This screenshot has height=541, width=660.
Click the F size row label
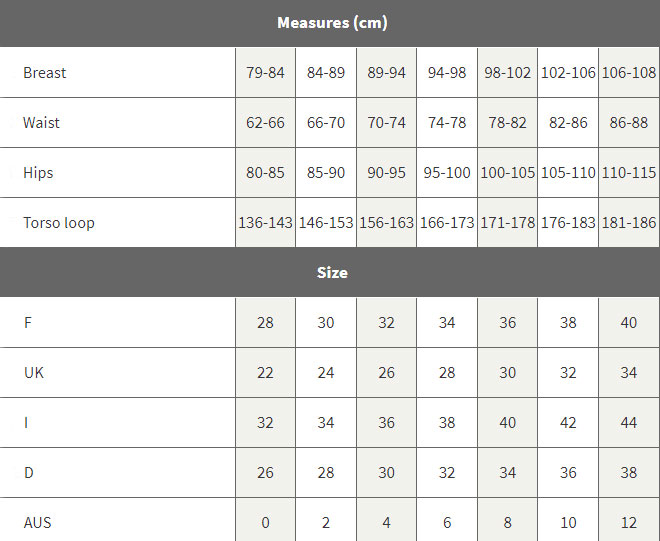(28, 323)
